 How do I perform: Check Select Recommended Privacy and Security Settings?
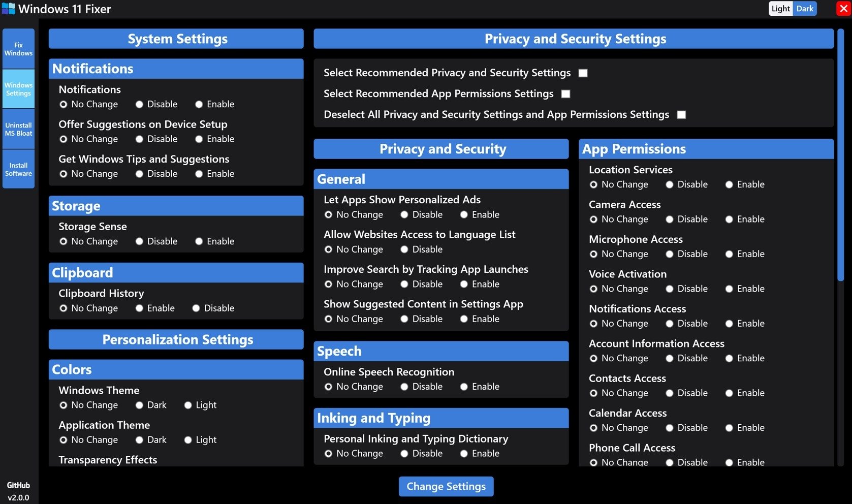pos(583,73)
